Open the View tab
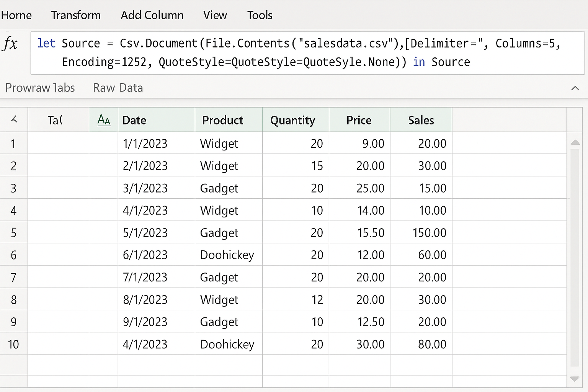The height and width of the screenshot is (392, 588). pos(215,15)
